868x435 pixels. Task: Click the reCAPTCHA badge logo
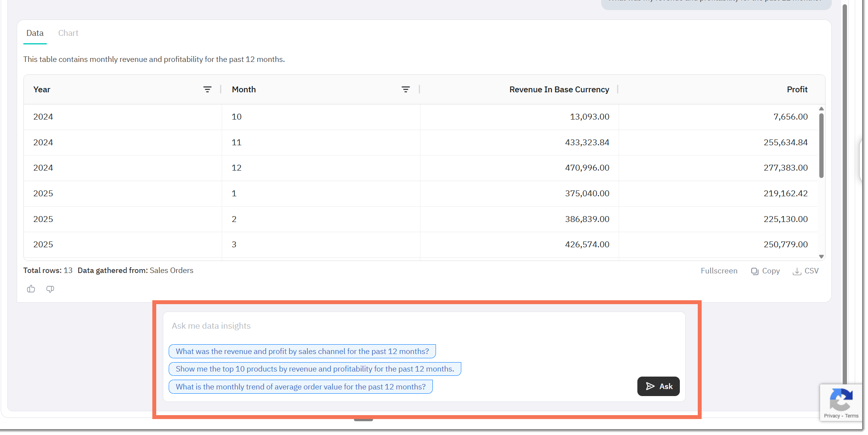click(842, 400)
